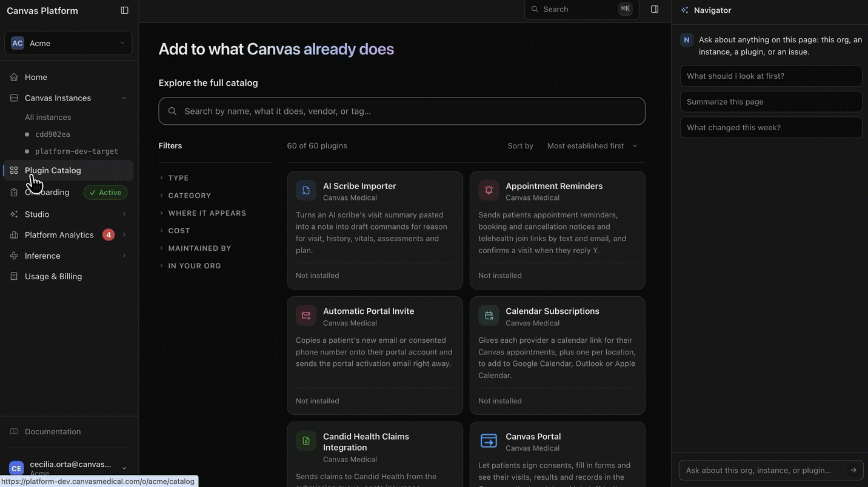Send the Navigator message arrow
This screenshot has width=868, height=487.
(853, 470)
